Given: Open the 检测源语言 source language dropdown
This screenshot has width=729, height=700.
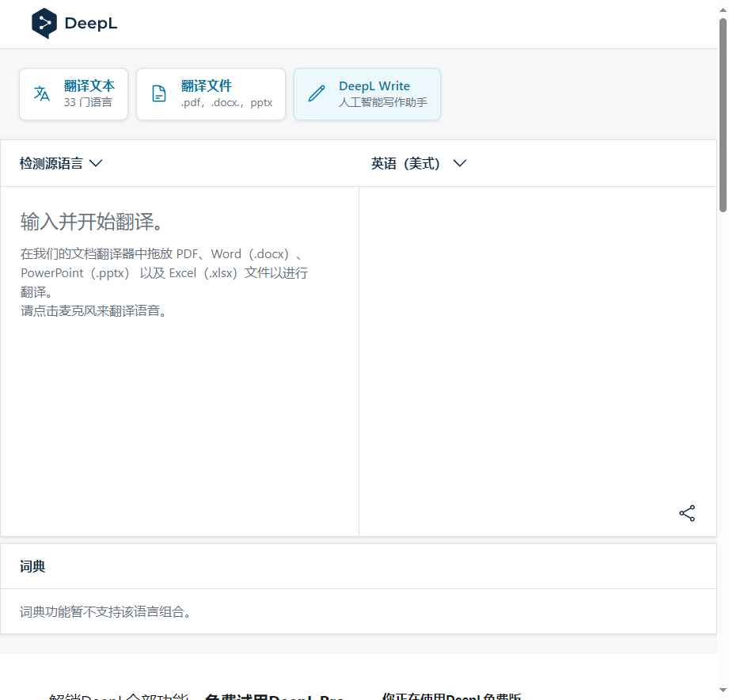Looking at the screenshot, I should pyautogui.click(x=61, y=163).
